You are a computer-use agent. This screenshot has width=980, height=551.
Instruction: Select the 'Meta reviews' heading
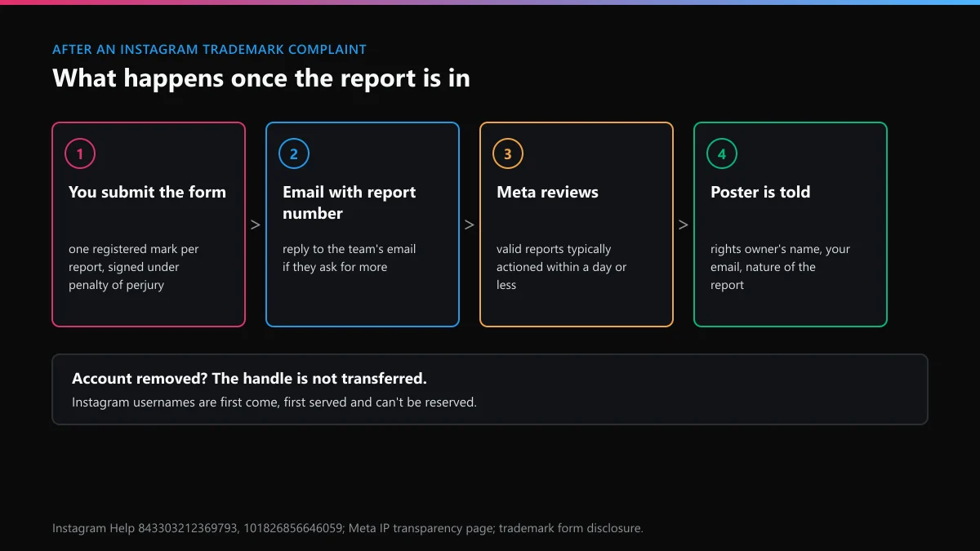547,193
